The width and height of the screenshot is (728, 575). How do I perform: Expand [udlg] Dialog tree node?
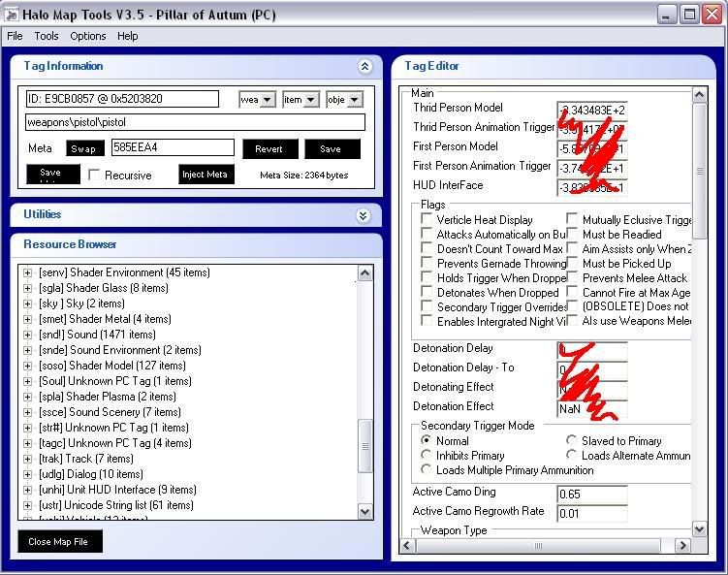pos(28,475)
